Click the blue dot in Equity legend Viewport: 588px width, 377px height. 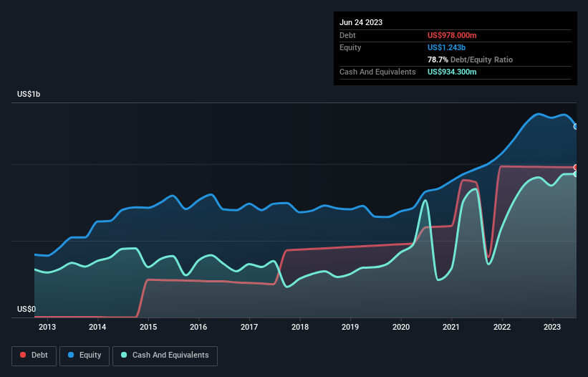tap(71, 355)
